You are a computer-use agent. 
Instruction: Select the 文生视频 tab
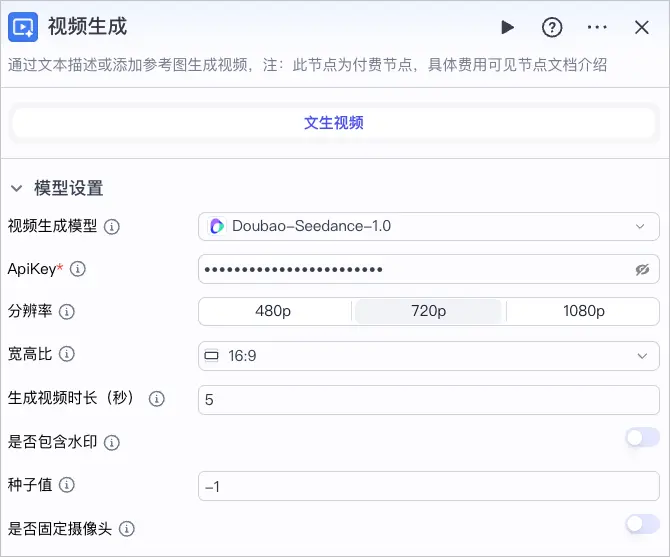tap(334, 123)
